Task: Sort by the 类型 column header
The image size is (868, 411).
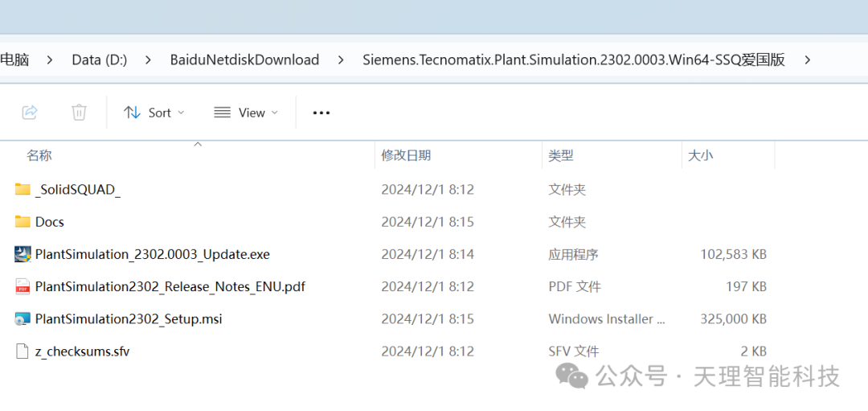Action: click(x=561, y=156)
